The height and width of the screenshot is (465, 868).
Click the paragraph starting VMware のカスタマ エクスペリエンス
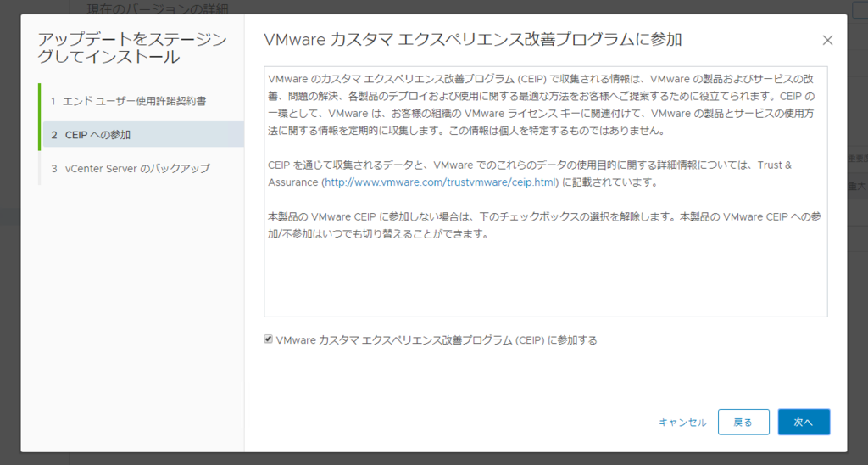tap(542, 104)
